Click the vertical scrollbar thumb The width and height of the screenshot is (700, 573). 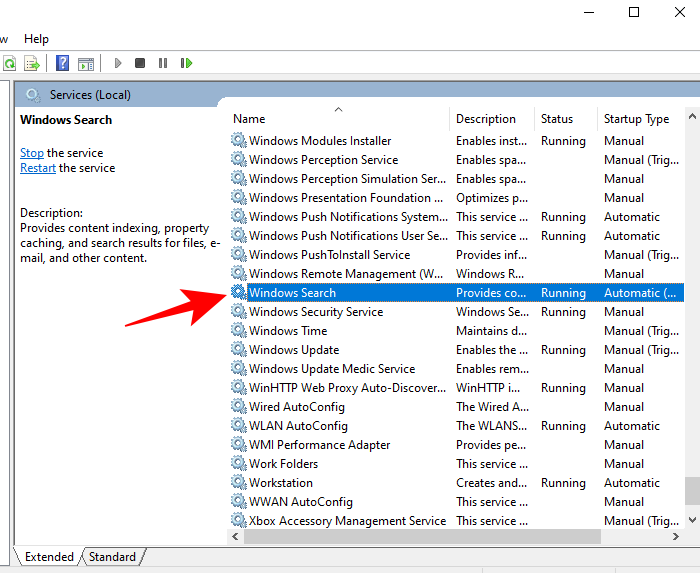(692, 491)
